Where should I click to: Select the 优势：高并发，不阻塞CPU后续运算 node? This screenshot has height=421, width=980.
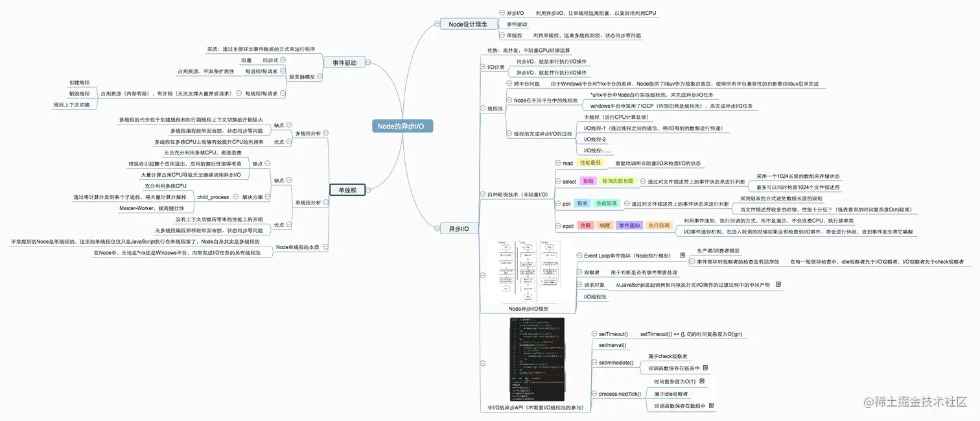coord(528,50)
